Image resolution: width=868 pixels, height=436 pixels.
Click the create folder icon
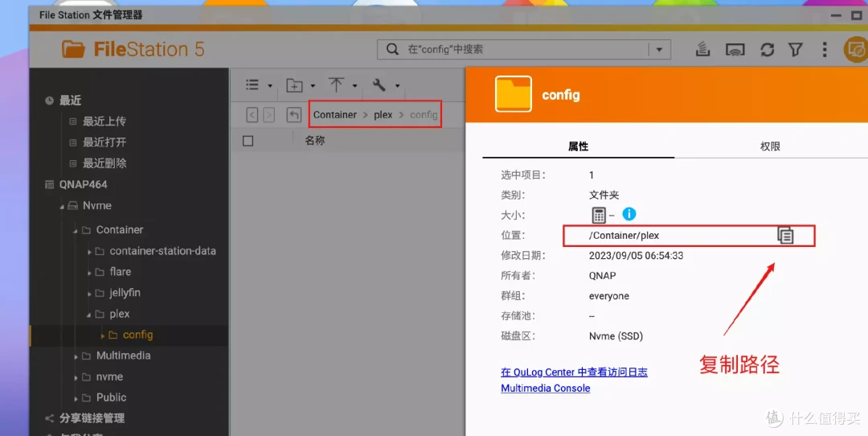294,85
